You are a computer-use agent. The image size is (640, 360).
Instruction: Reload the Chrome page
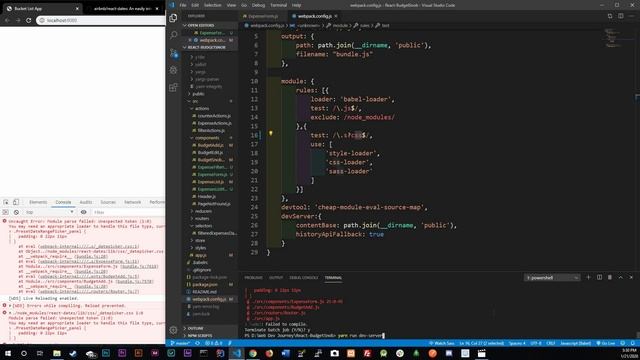29,20
